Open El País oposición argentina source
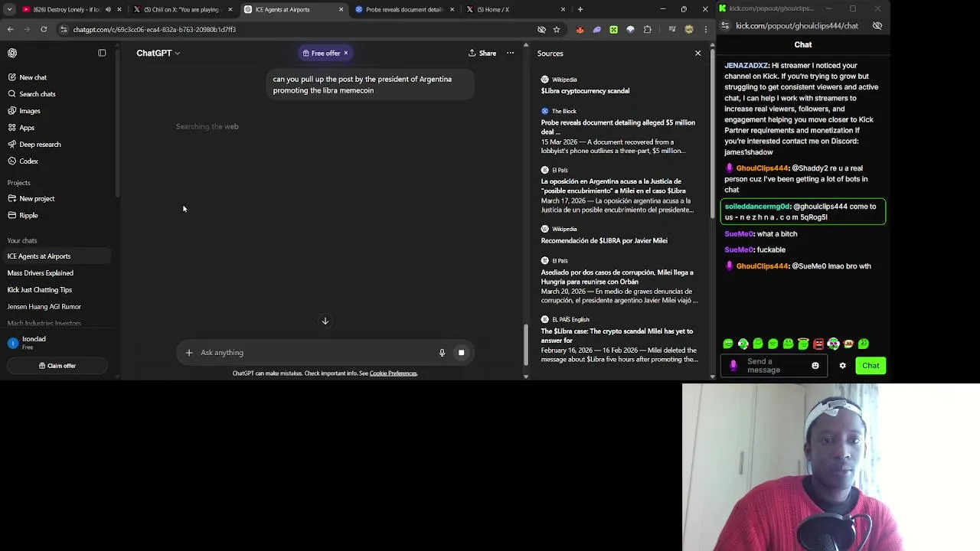 pyautogui.click(x=619, y=190)
